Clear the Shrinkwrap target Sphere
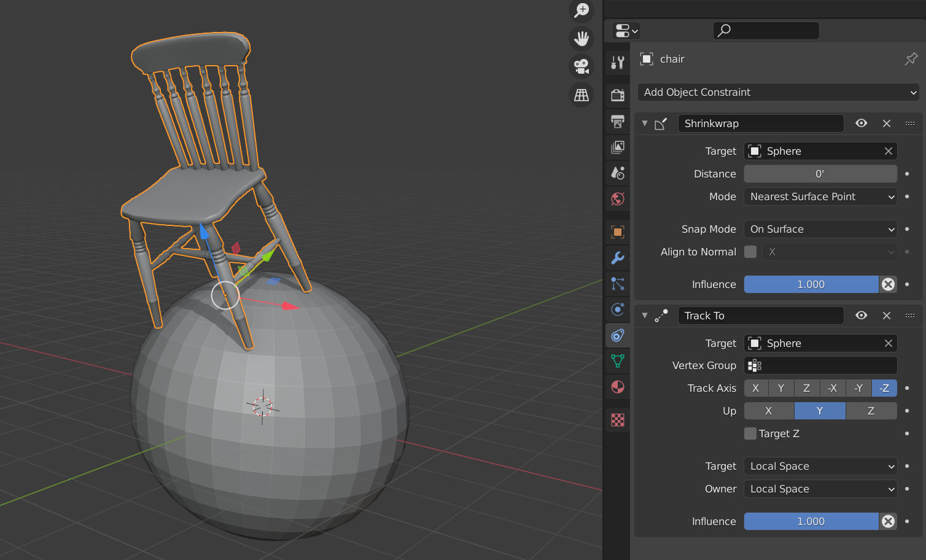Image resolution: width=926 pixels, height=560 pixels. [888, 151]
